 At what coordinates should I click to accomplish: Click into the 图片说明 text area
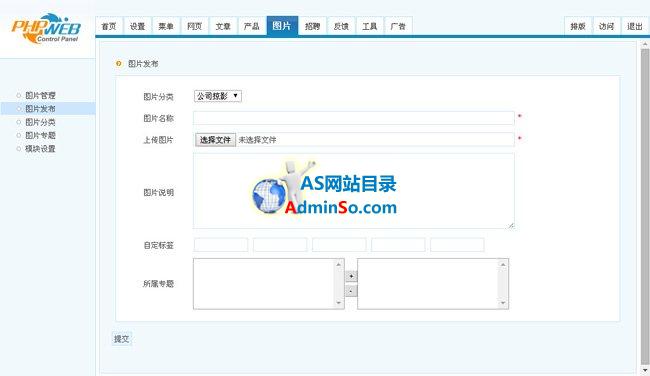coord(354,191)
